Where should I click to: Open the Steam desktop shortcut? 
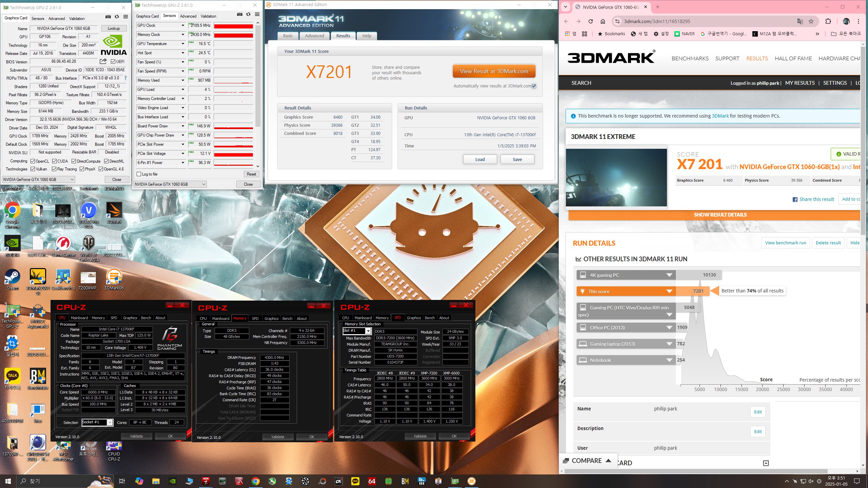point(13,280)
